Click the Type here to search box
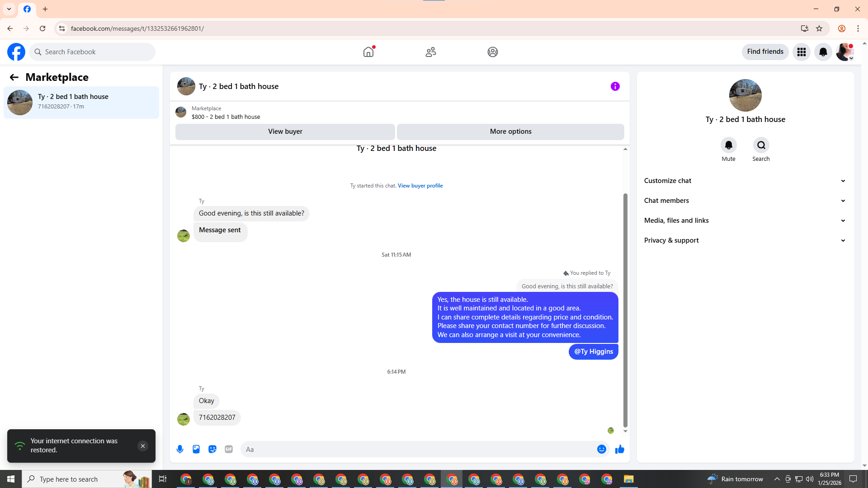 [x=86, y=479]
